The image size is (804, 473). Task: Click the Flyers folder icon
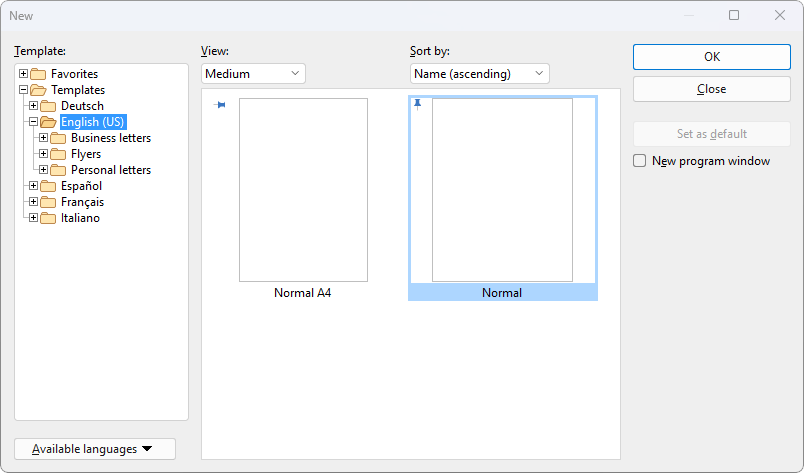click(58, 154)
